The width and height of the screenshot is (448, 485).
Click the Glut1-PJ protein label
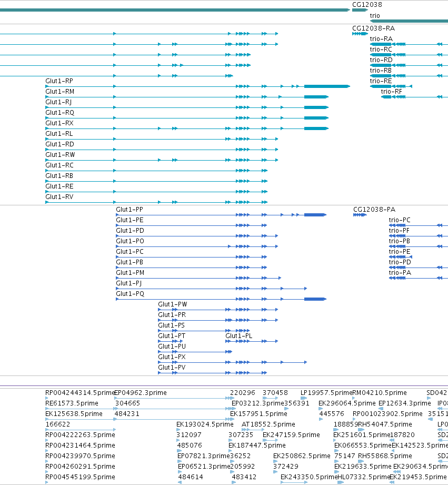coord(128,283)
